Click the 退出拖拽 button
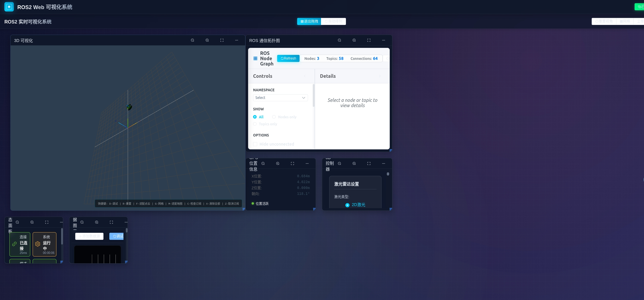 (309, 21)
